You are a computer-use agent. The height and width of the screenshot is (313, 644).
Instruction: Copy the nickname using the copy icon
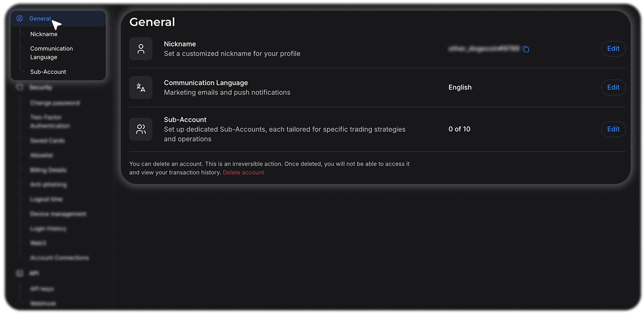click(526, 49)
